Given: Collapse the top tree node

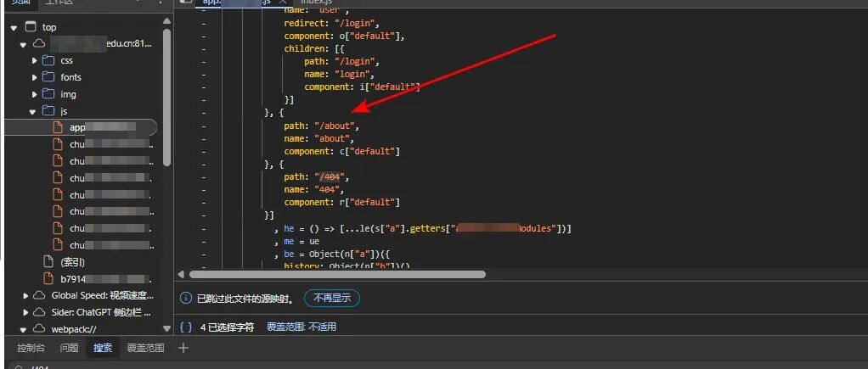Looking at the screenshot, I should (x=14, y=28).
